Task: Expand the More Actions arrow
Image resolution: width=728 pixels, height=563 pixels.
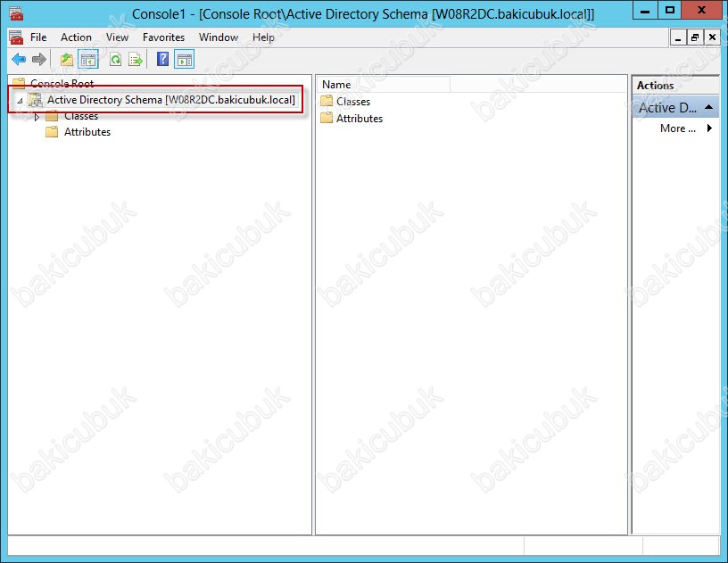Action: 709,128
